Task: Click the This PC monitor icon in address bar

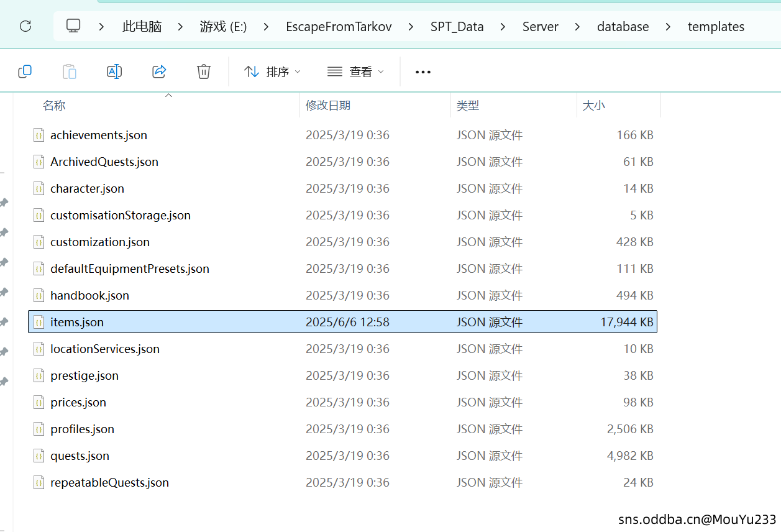Action: [73, 26]
